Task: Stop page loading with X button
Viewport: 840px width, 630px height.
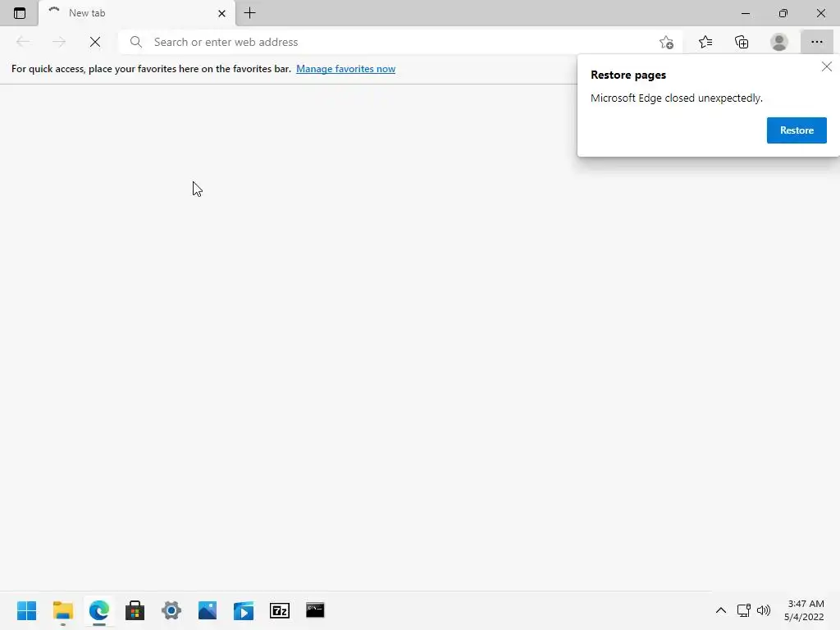Action: pyautogui.click(x=95, y=42)
